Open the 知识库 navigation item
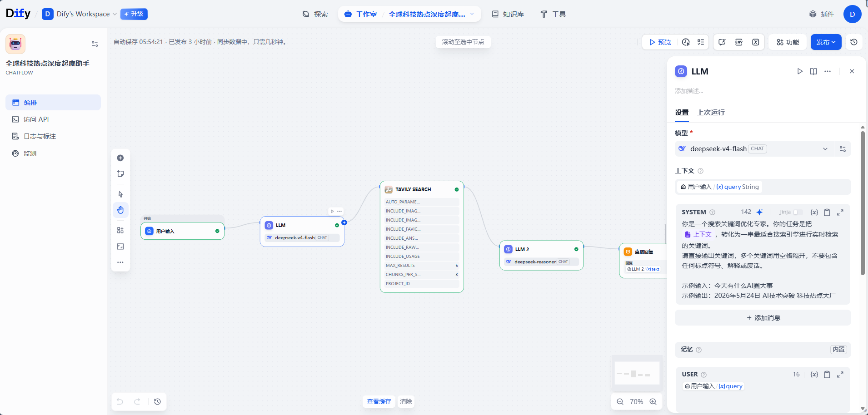The height and width of the screenshot is (415, 868). pyautogui.click(x=508, y=14)
